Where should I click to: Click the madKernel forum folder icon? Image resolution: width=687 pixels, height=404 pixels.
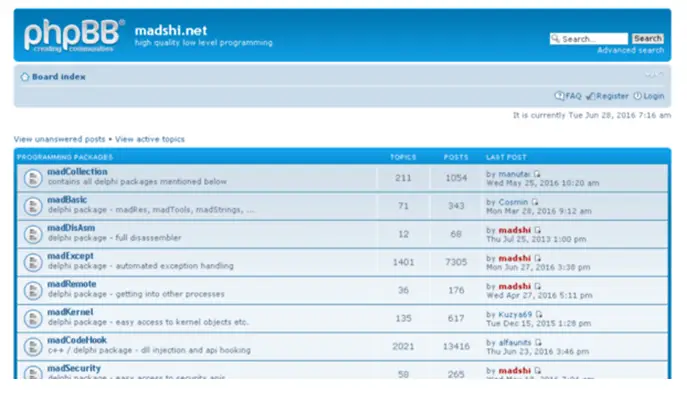pyautogui.click(x=33, y=318)
